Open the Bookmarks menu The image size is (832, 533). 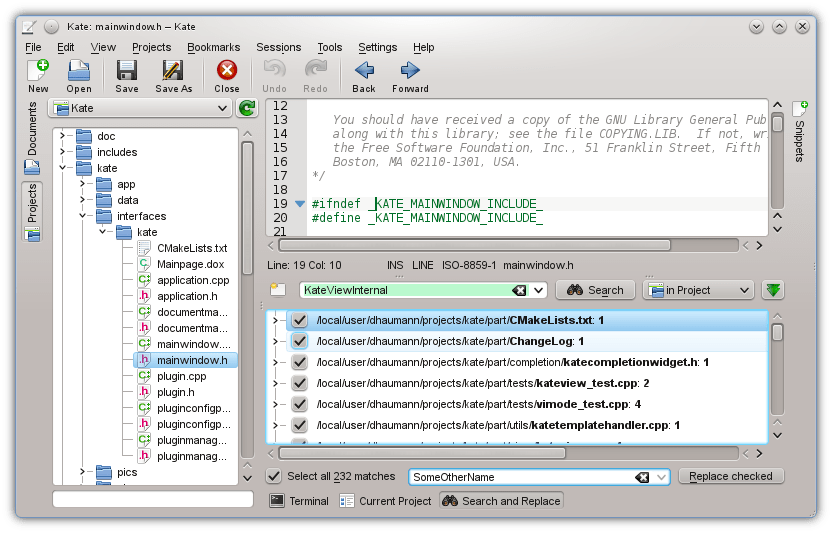pyautogui.click(x=214, y=47)
